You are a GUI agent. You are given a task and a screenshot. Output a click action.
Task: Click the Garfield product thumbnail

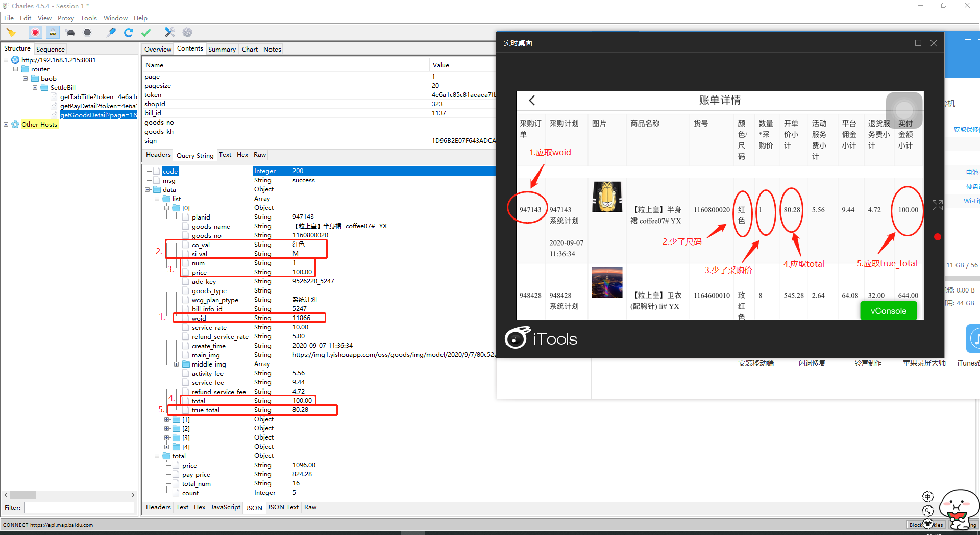[607, 197]
